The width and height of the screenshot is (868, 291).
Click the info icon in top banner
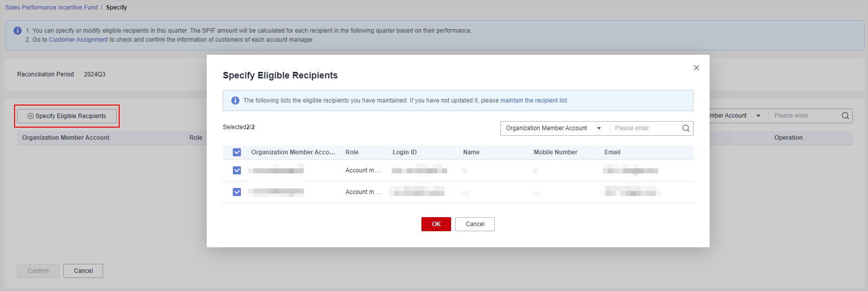(18, 31)
